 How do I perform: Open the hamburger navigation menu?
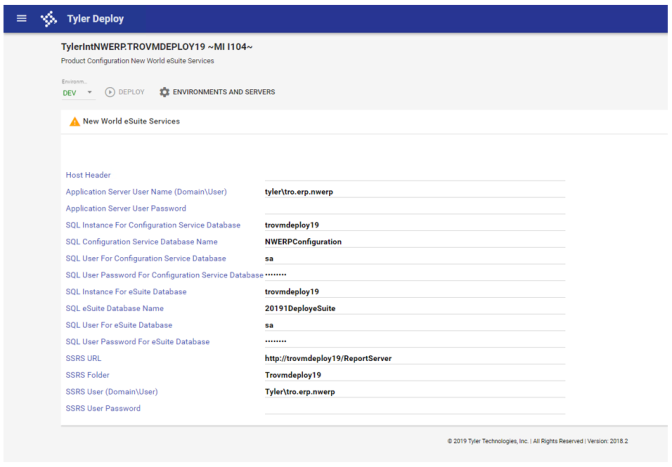[21, 18]
